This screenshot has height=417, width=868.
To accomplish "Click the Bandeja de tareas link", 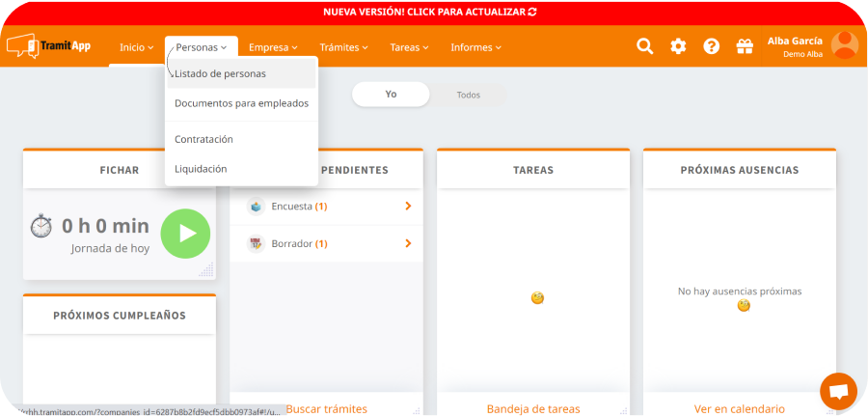I will coord(533,408).
